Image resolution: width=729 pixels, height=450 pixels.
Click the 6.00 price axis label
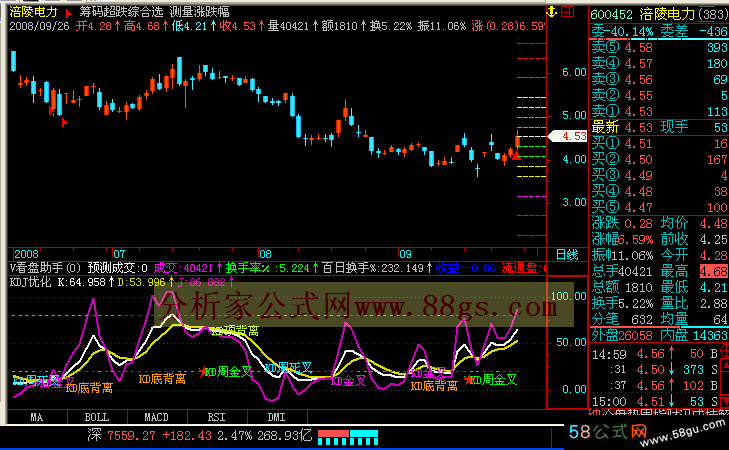574,73
